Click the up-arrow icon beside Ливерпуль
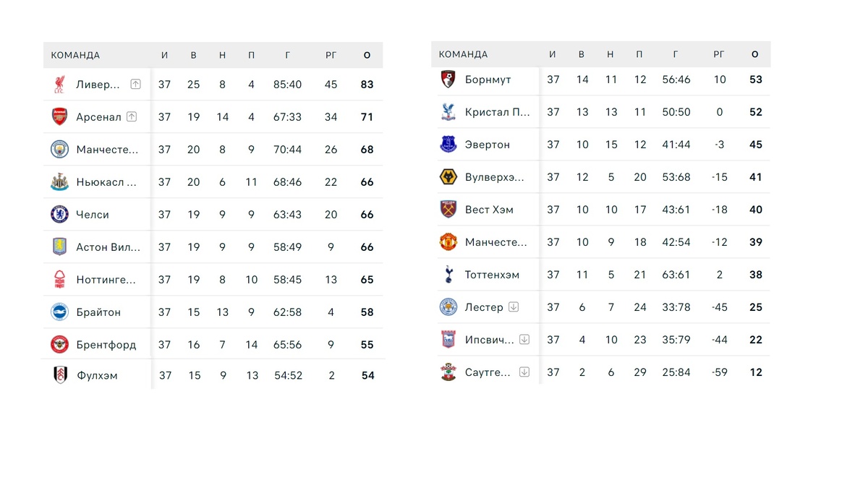868x488 pixels. [x=135, y=85]
